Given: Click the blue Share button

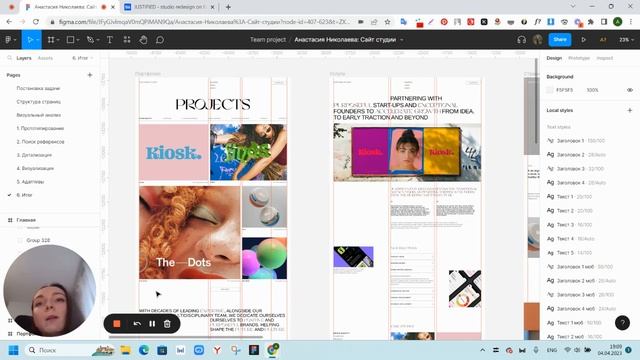Looking at the screenshot, I should pos(560,40).
